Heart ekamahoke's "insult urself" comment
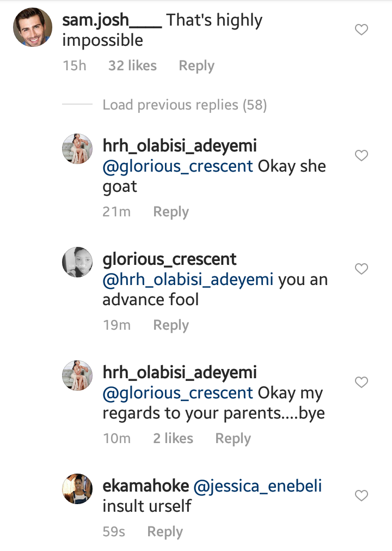This screenshot has width=392, height=551. pyautogui.click(x=362, y=495)
